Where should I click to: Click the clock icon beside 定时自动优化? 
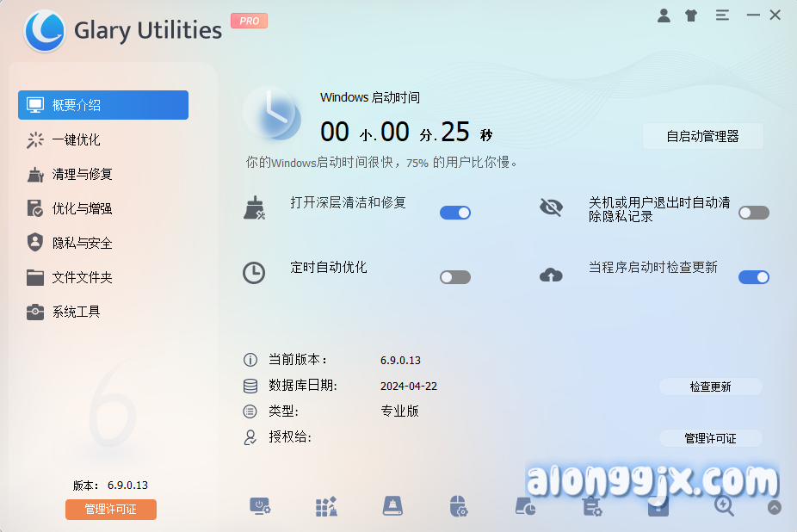254,273
